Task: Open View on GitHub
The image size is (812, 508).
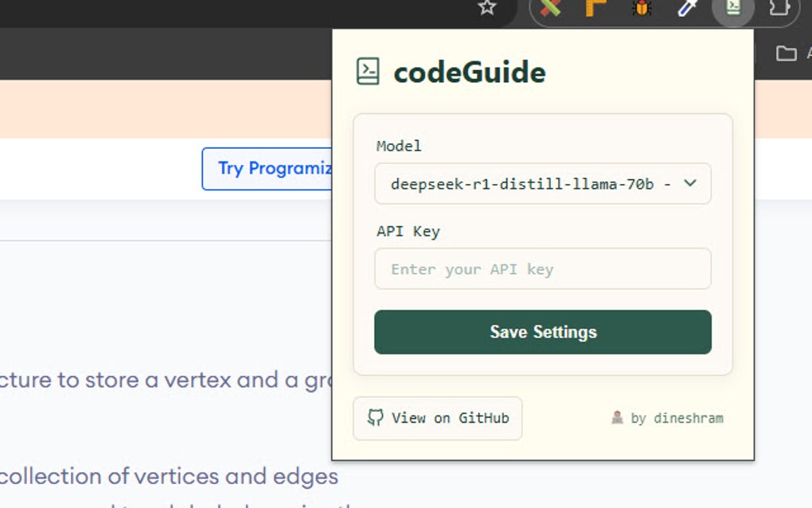Action: [437, 418]
